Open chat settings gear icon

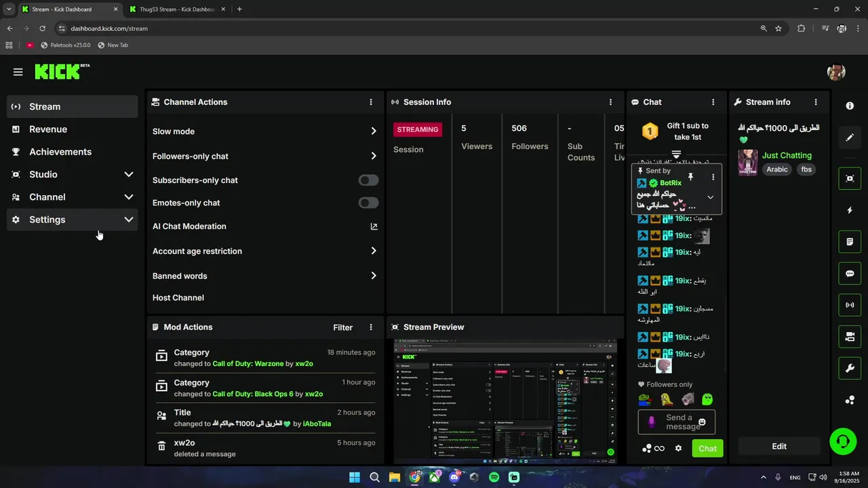point(678,449)
